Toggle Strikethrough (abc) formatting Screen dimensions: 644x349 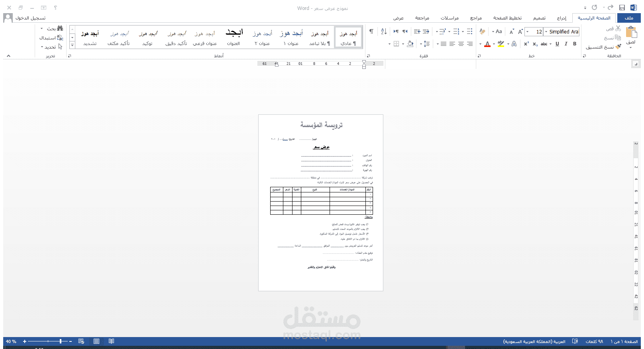point(544,44)
